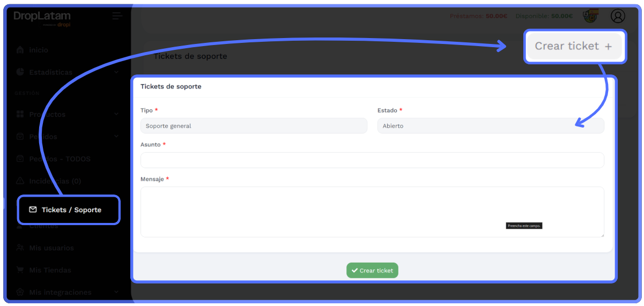Expand the Mis integraciones chevron
644x306 pixels.
[116, 292]
